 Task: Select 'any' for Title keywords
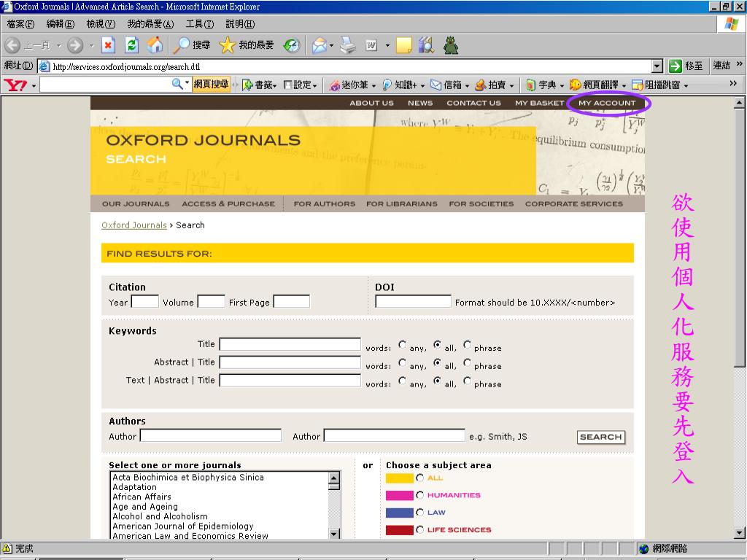(403, 344)
